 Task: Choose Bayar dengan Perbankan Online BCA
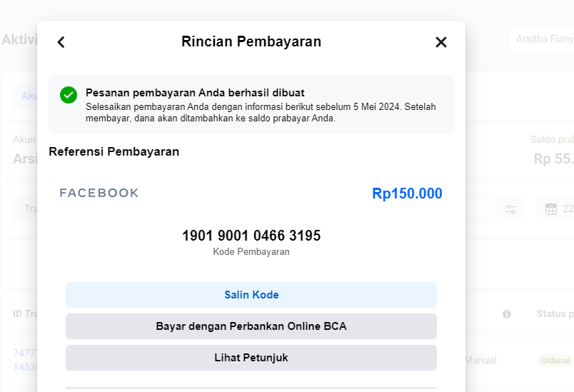(251, 326)
